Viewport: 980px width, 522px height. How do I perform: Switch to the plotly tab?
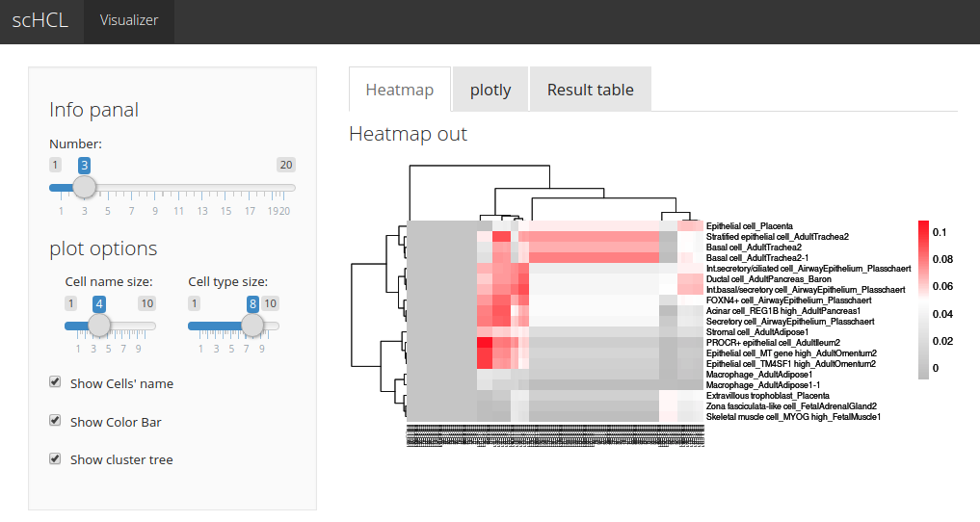click(x=490, y=90)
